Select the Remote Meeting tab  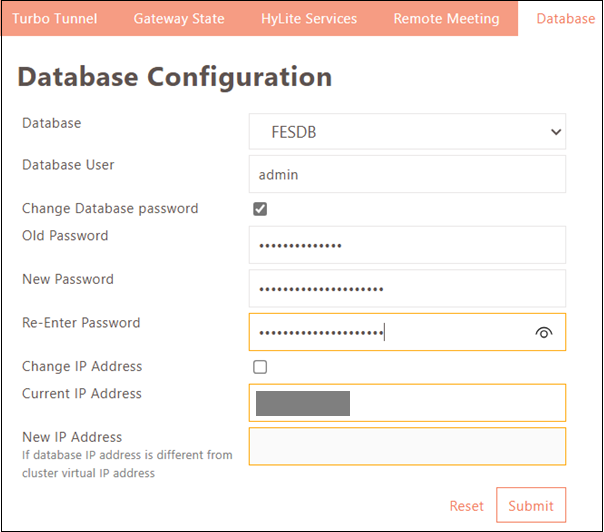(446, 19)
